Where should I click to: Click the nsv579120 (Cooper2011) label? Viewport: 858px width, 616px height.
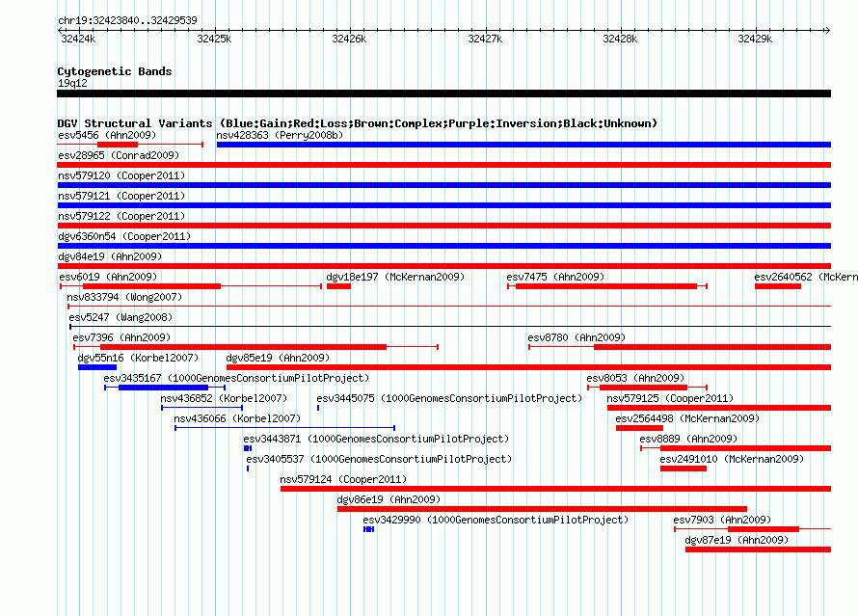point(121,175)
